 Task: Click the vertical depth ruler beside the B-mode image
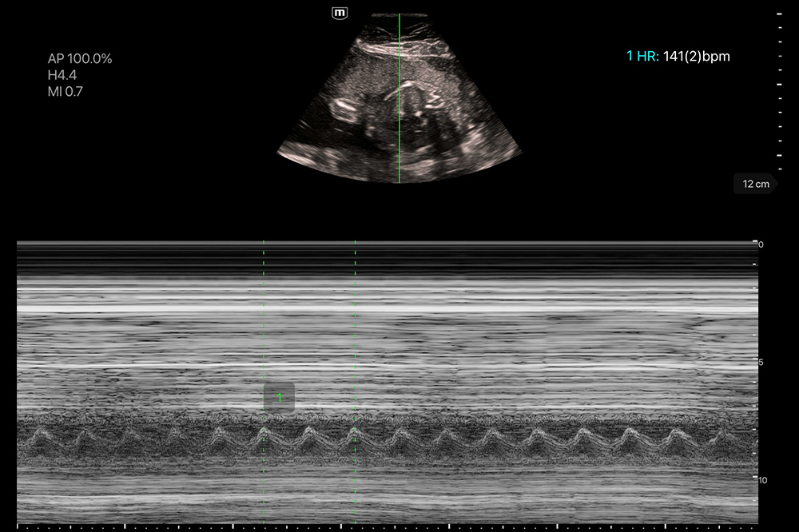tap(780, 88)
